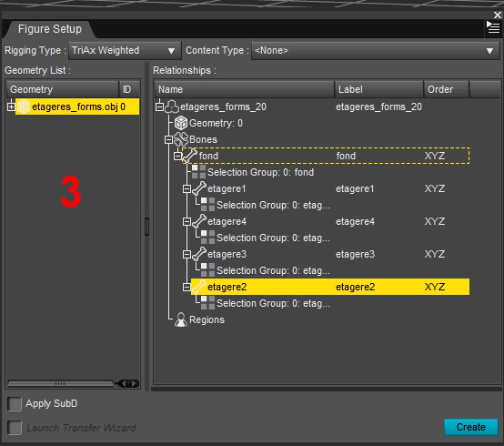Click the Geometry: 0 cube icon
Viewport: 504px width, 446px height.
(181, 123)
